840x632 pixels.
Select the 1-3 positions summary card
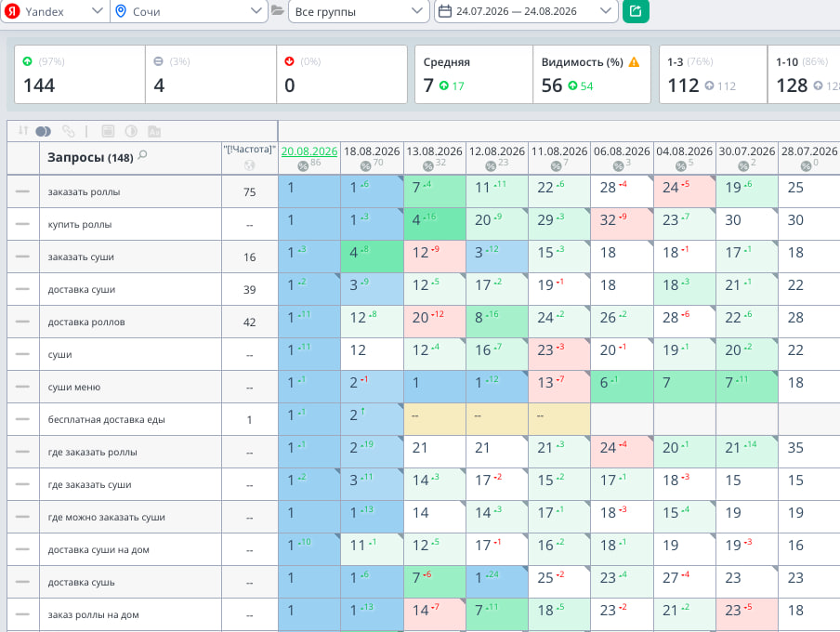(713, 74)
